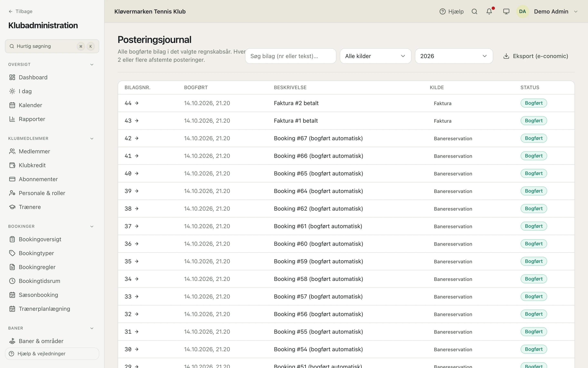Click the Dashboard grid icon
This screenshot has height=368, width=588.
12,77
